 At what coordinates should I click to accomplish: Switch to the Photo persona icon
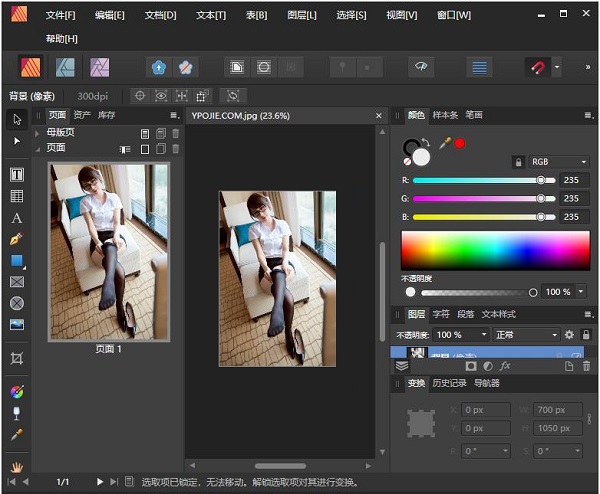(x=99, y=67)
